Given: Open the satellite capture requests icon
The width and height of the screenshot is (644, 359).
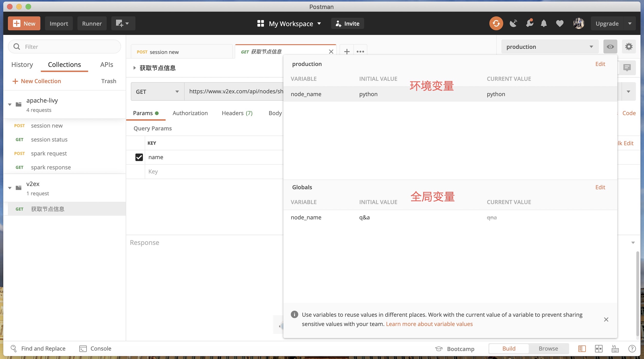Looking at the screenshot, I should point(513,23).
